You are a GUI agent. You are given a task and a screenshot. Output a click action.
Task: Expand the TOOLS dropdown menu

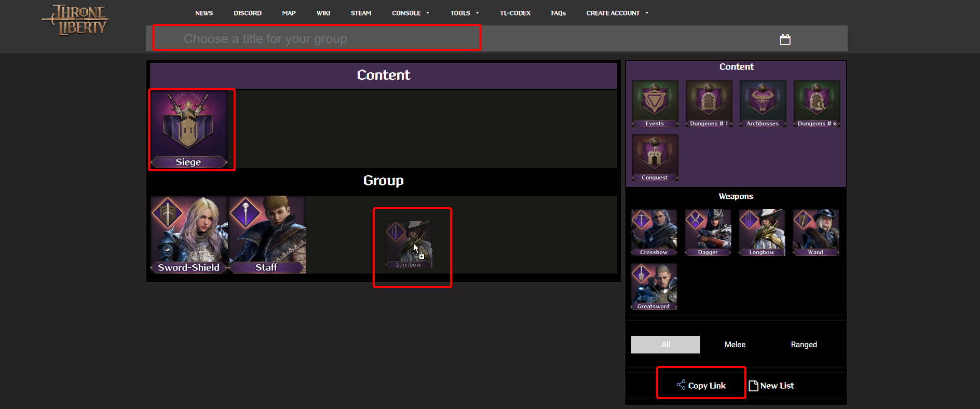[x=465, y=13]
